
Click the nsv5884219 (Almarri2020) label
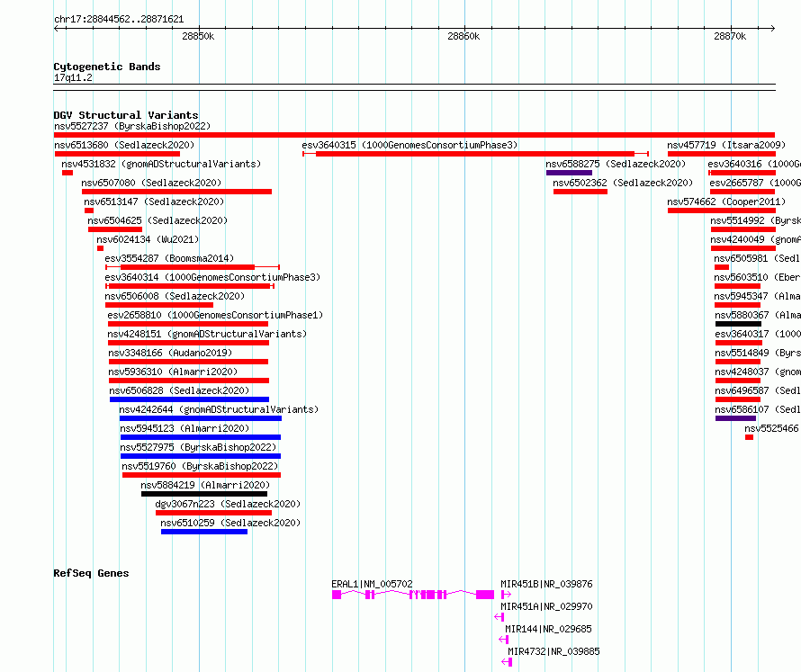(205, 485)
